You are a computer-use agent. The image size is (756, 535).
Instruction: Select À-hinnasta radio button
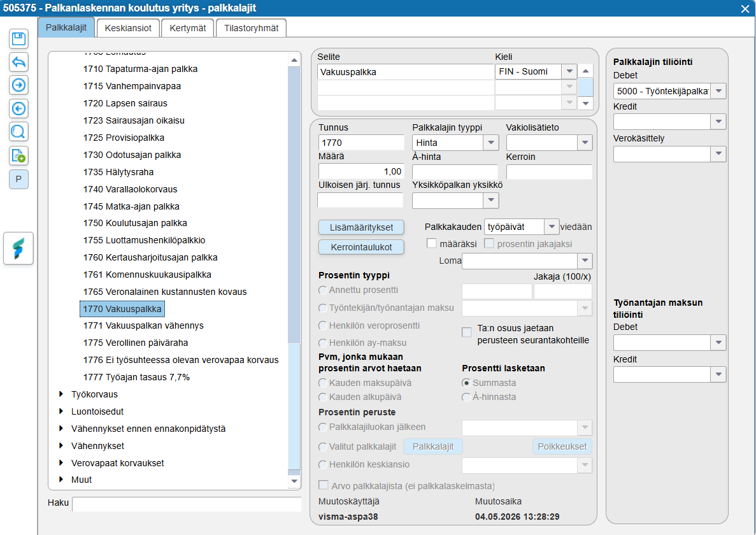pyautogui.click(x=466, y=397)
